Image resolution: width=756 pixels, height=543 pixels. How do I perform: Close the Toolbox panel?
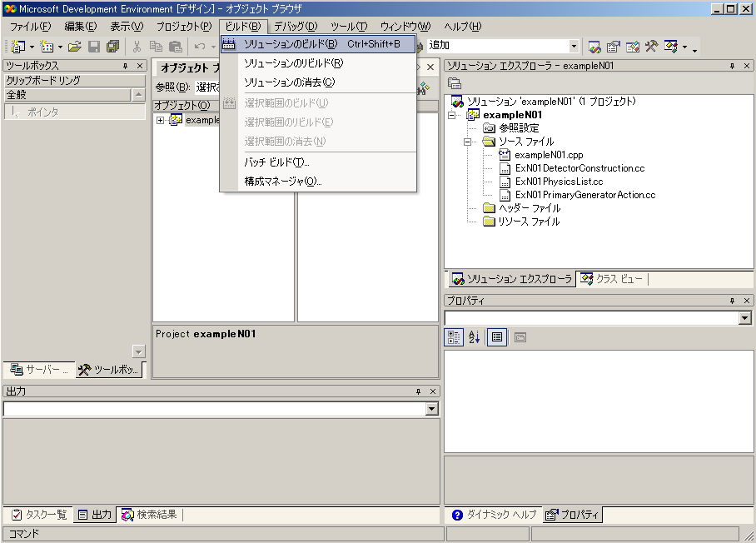point(140,66)
